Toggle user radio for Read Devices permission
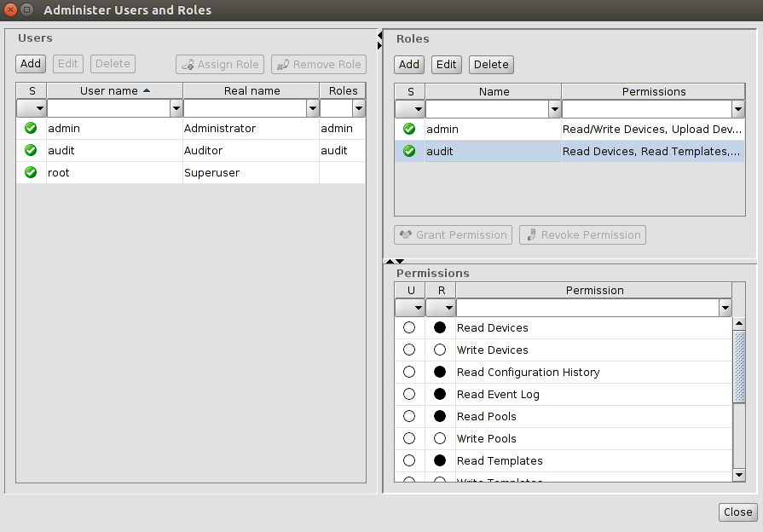The image size is (763, 532). pos(409,328)
